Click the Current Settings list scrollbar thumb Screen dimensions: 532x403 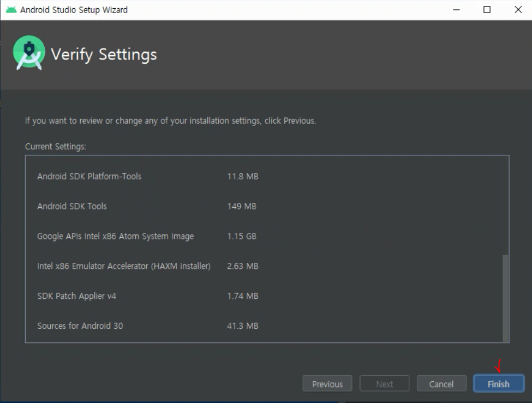[505, 298]
